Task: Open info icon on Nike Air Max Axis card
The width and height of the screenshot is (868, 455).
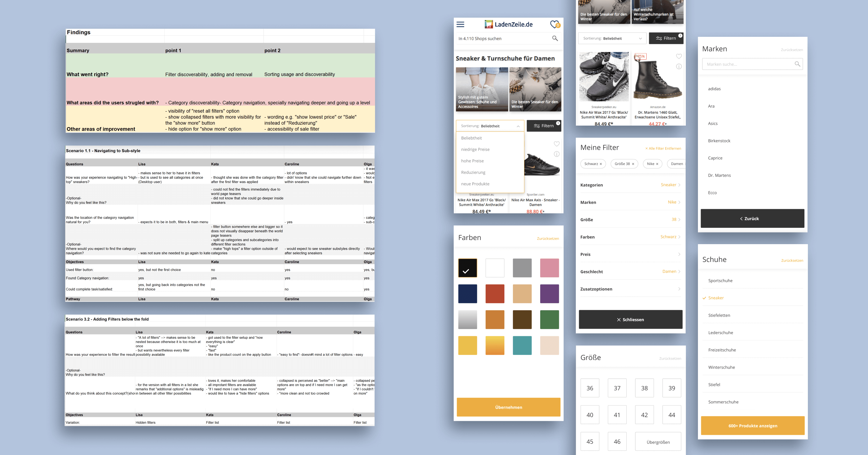Action: pos(557,154)
